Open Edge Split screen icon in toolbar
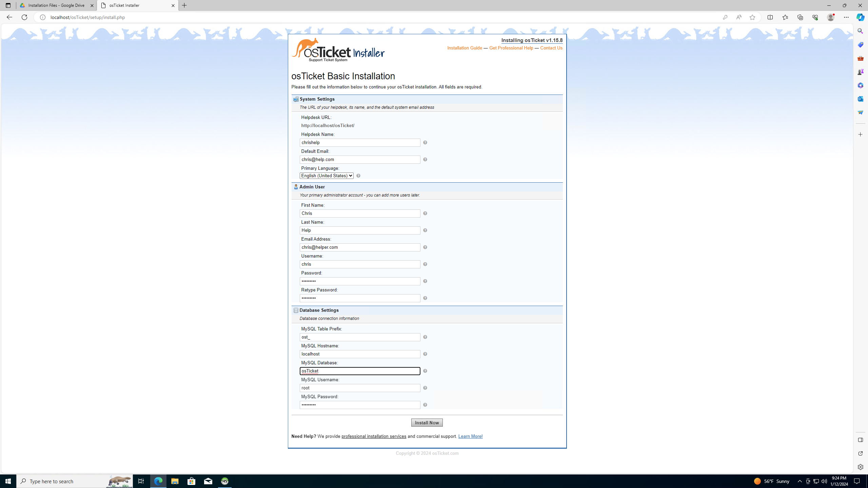868x488 pixels. click(770, 17)
